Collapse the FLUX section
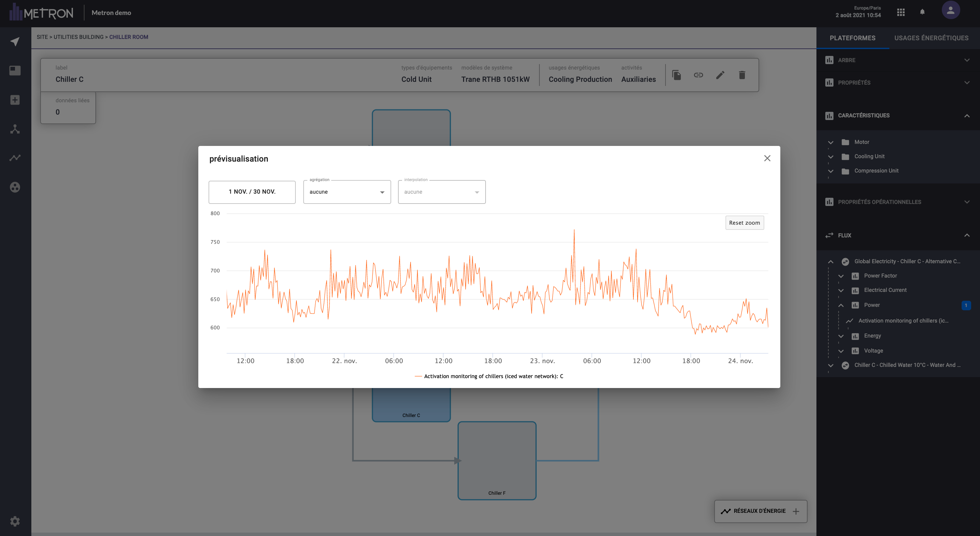 click(967, 235)
